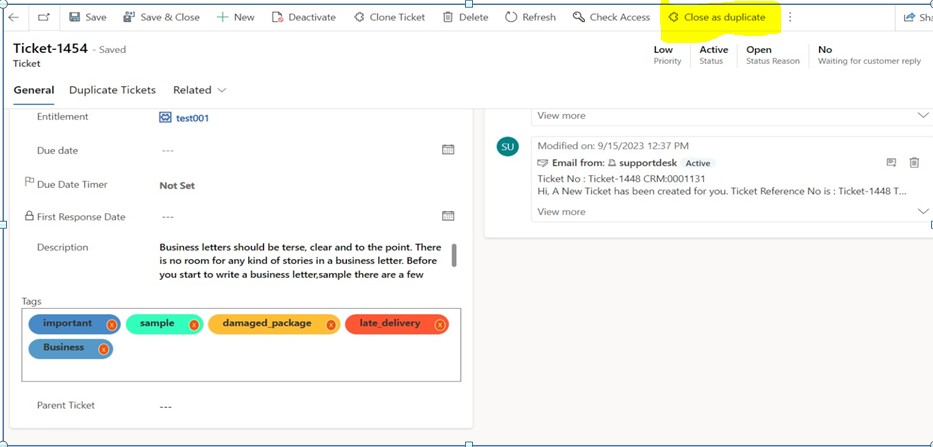Delete this ticket via trash command
This screenshot has height=447, width=933.
(465, 17)
